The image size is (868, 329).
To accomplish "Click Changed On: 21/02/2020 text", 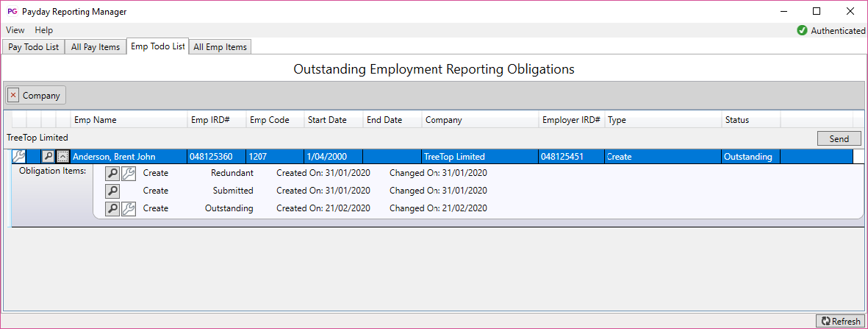I will pyautogui.click(x=439, y=208).
